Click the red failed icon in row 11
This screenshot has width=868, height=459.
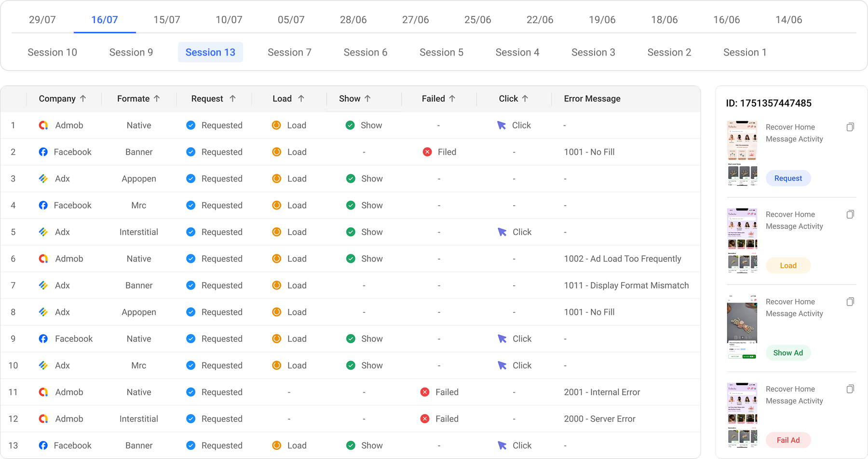pos(425,392)
